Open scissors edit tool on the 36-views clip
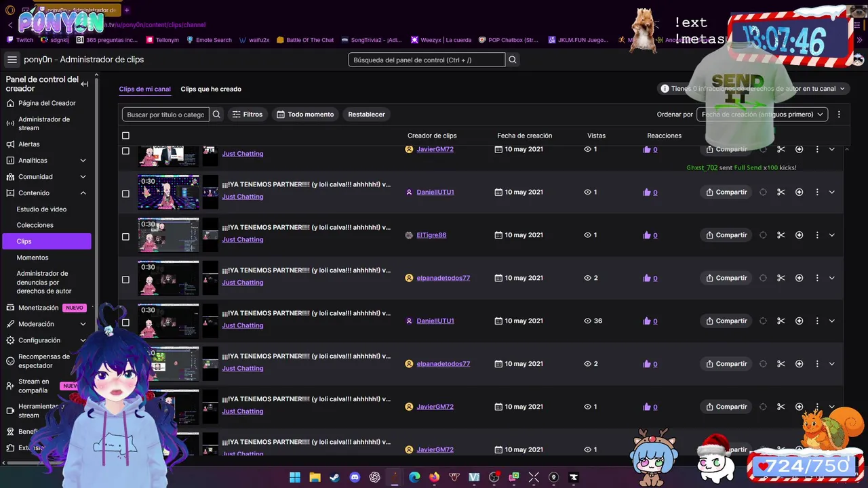Viewport: 868px width, 488px height. [x=781, y=321]
